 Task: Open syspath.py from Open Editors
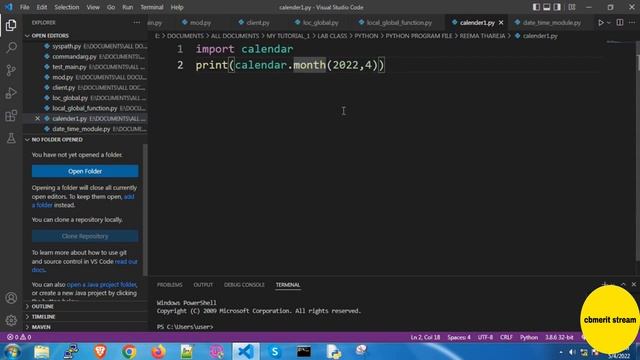(86, 46)
